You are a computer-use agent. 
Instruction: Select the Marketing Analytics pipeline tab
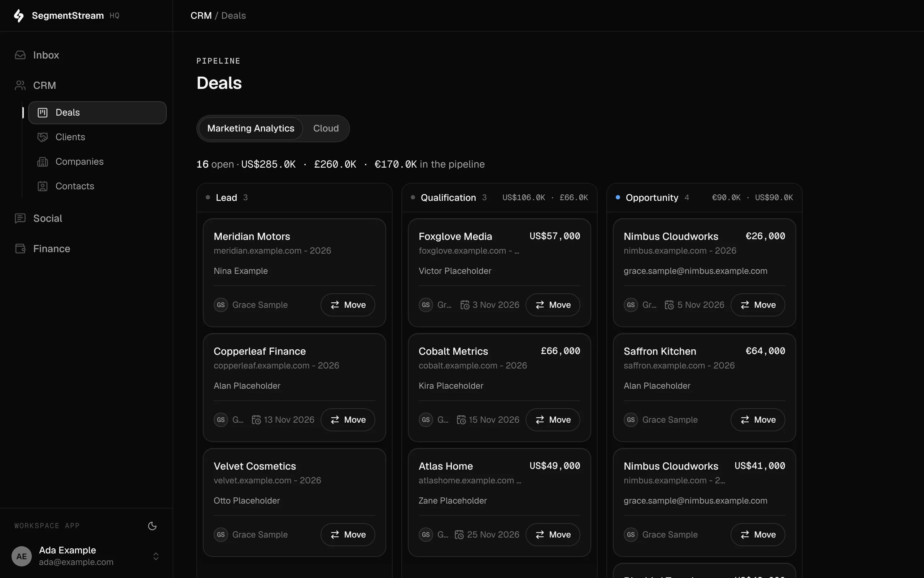coord(251,129)
